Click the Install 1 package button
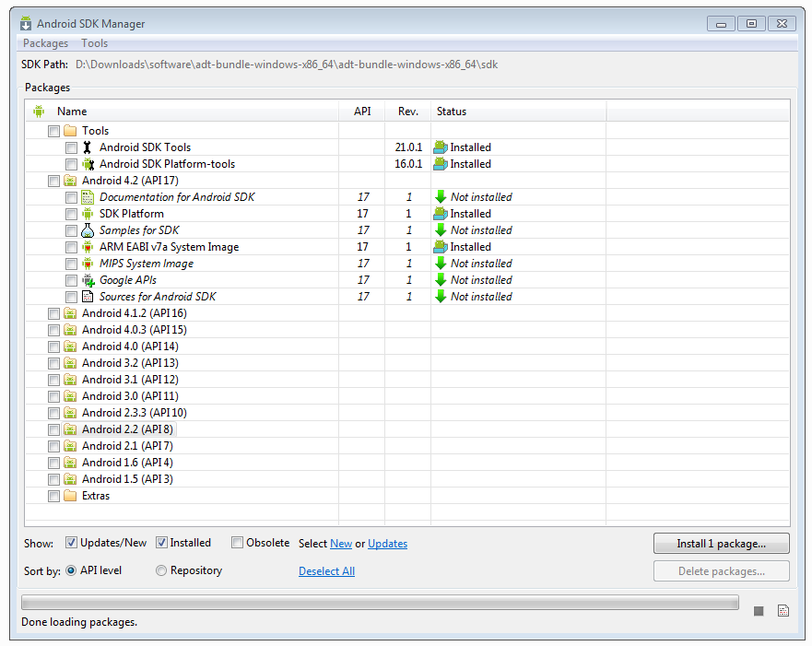Image resolution: width=812 pixels, height=646 pixels. tap(722, 544)
